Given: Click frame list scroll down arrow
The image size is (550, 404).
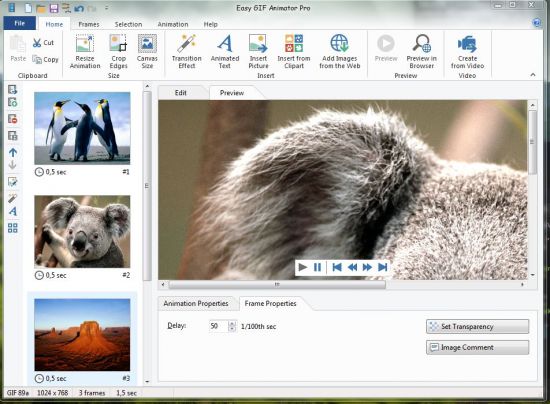Looking at the screenshot, I should click(x=147, y=382).
